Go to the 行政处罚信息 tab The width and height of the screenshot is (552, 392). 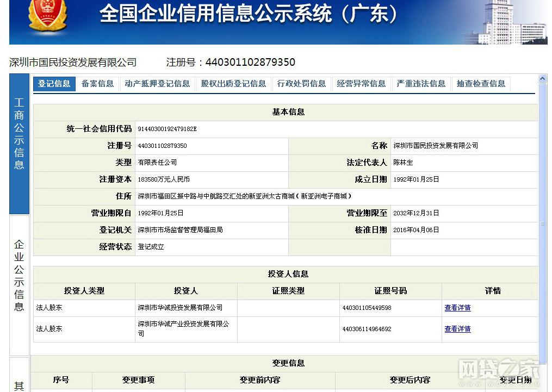point(301,84)
